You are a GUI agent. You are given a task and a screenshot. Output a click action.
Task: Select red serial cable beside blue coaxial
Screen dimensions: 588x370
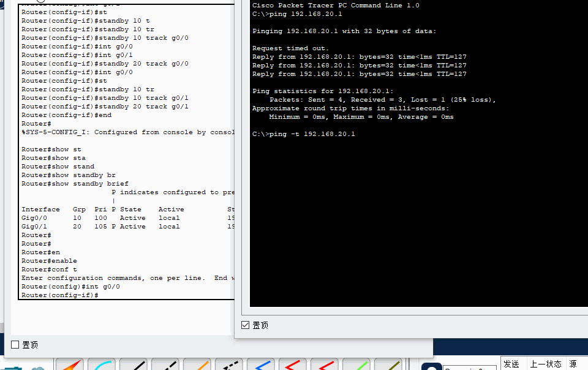292,365
